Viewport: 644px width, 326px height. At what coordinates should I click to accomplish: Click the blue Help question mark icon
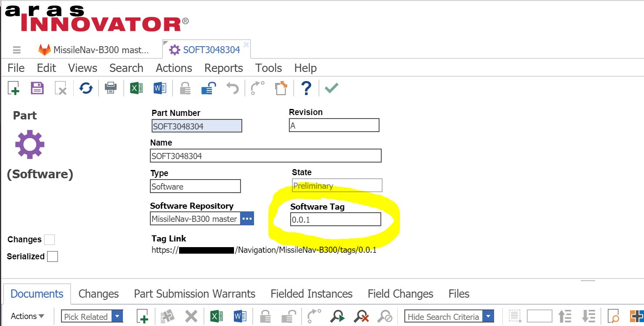coord(306,88)
